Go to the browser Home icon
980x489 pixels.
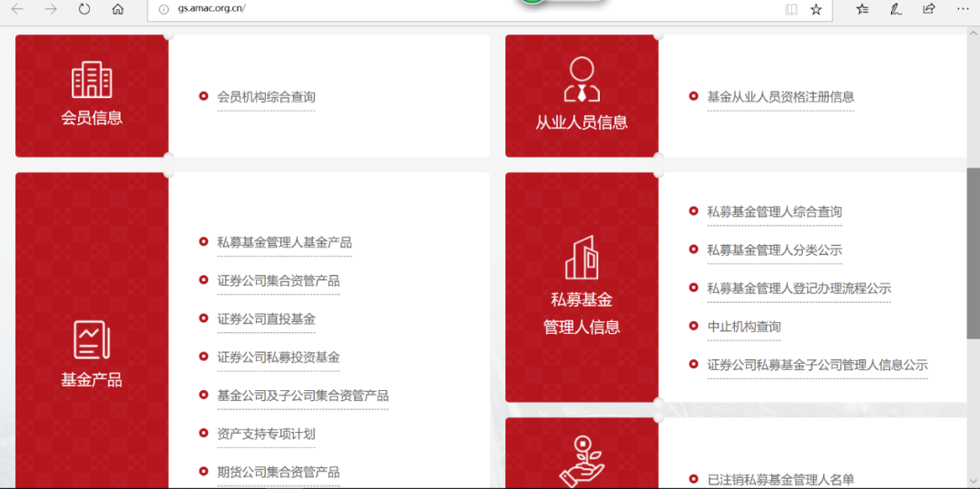tap(117, 9)
